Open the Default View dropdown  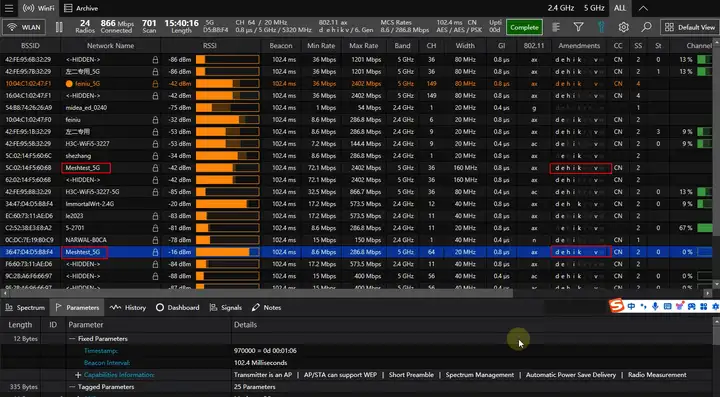click(690, 27)
